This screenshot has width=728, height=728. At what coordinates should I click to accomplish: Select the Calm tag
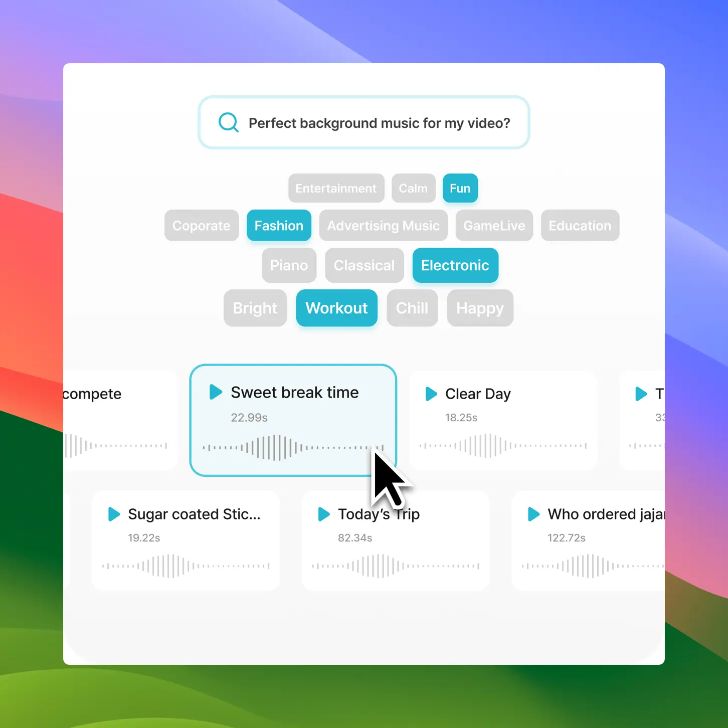coord(413,189)
